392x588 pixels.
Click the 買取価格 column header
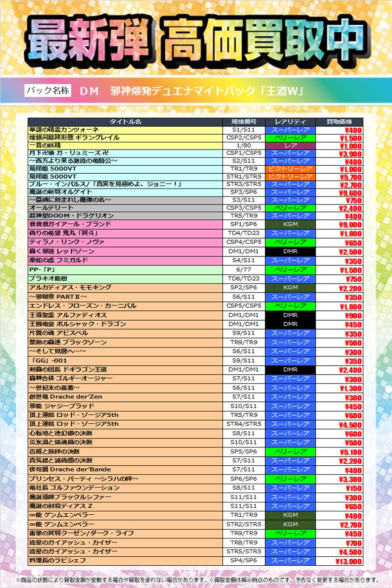[x=339, y=122]
